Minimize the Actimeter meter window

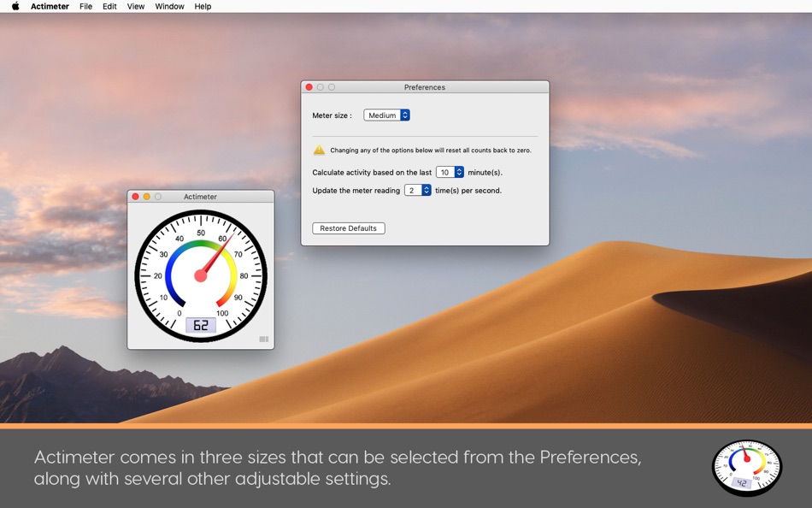pos(146,197)
